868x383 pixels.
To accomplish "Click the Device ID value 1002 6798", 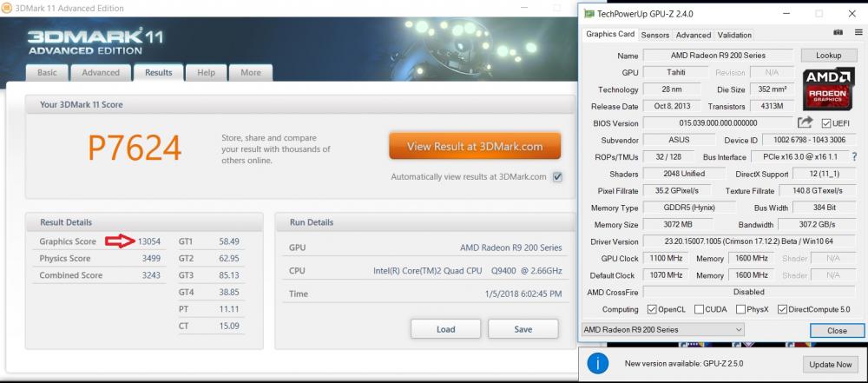I will [x=807, y=140].
